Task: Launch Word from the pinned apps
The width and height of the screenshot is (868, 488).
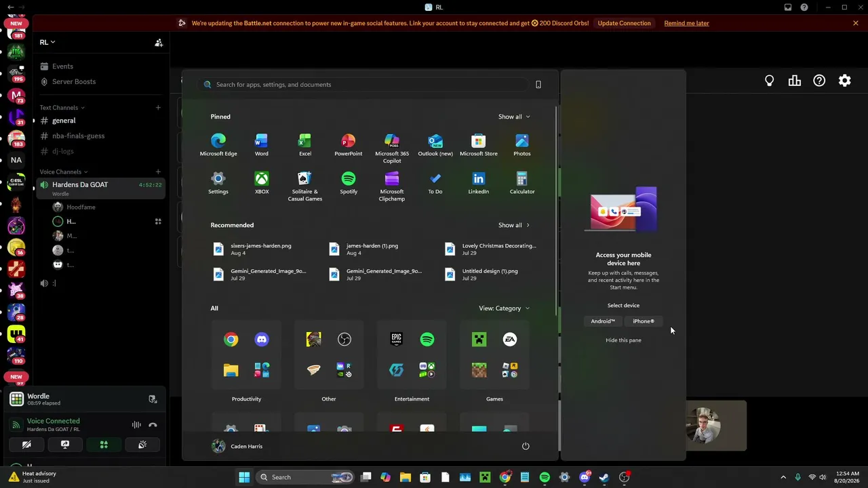Action: pos(261,145)
